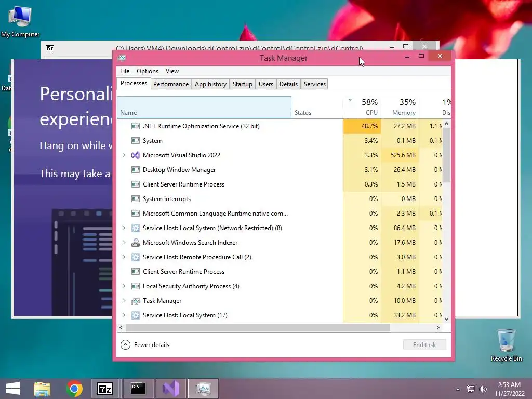The width and height of the screenshot is (532, 399).
Task: Open File Explorer from the taskbar
Action: click(x=42, y=389)
